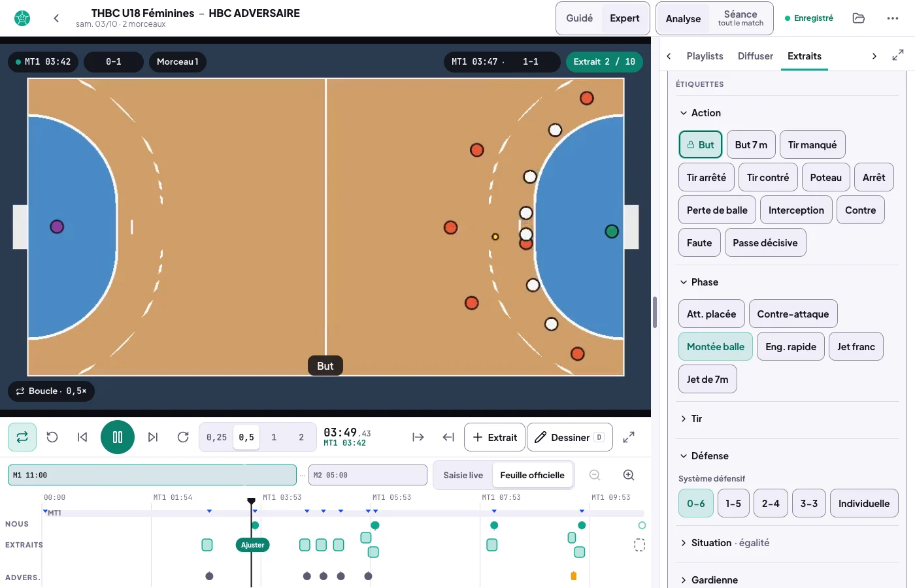Screen dimensions: 915x588
Task: Select playback speed 2
Action: pyautogui.click(x=301, y=437)
